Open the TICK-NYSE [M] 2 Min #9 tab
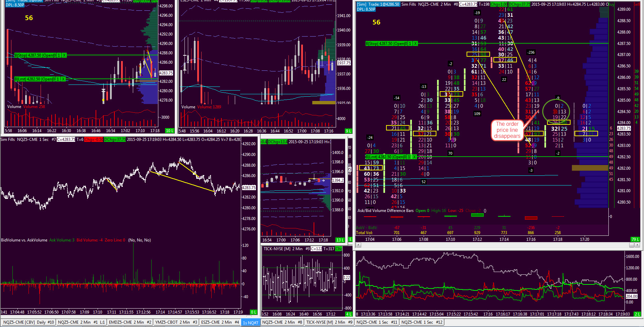This screenshot has width=644, height=327. (x=329, y=322)
